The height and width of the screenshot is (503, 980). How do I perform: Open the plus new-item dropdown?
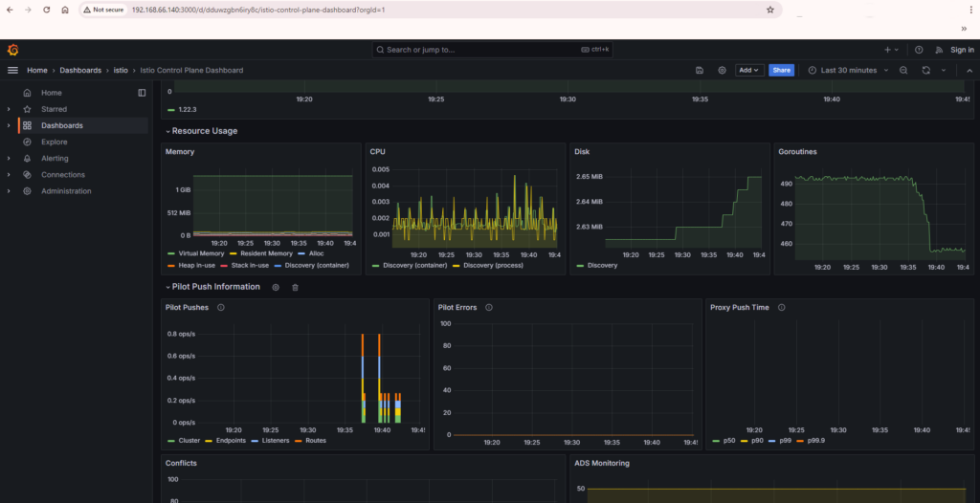(x=891, y=50)
